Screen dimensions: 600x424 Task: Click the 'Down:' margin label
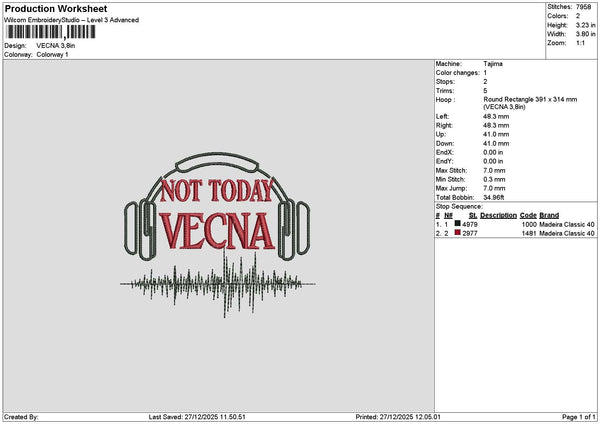coord(445,144)
